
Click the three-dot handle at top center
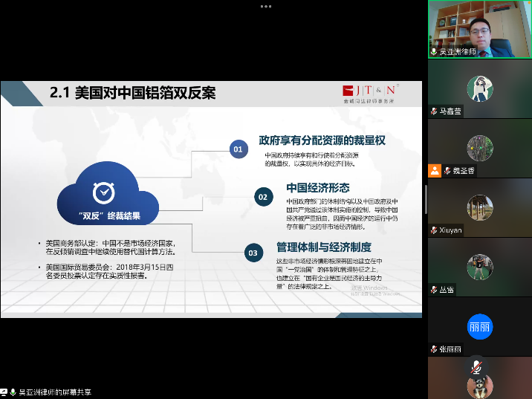[x=265, y=6]
